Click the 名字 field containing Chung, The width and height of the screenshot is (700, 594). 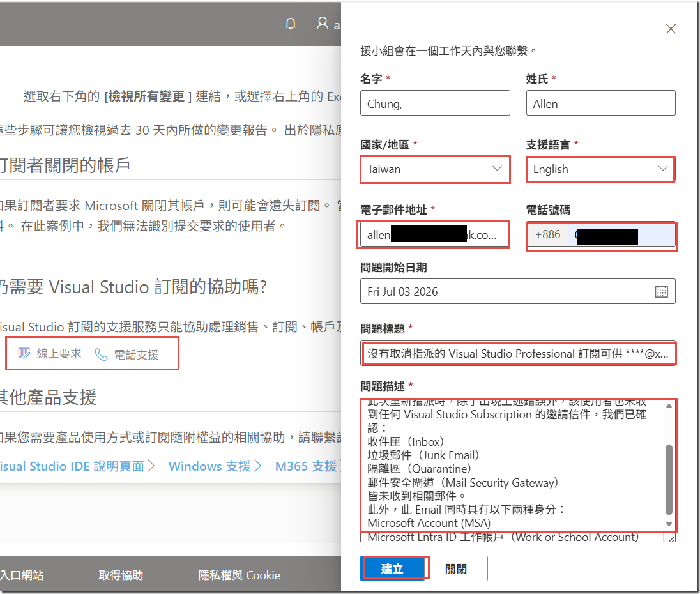[436, 103]
